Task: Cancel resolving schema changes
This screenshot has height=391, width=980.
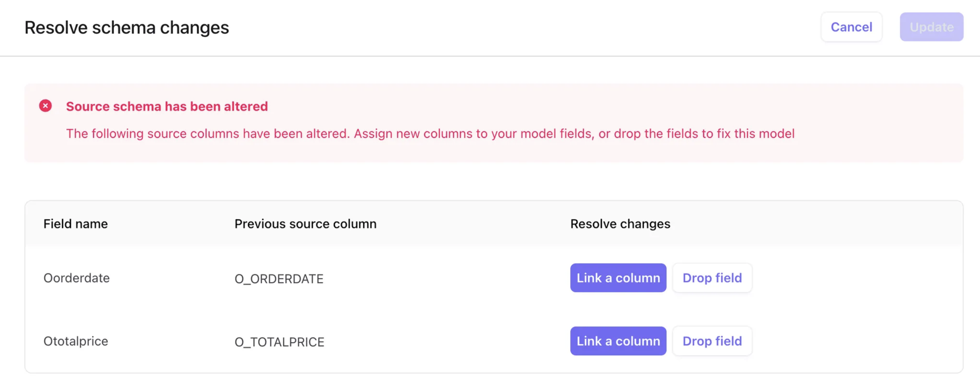Action: point(851,27)
